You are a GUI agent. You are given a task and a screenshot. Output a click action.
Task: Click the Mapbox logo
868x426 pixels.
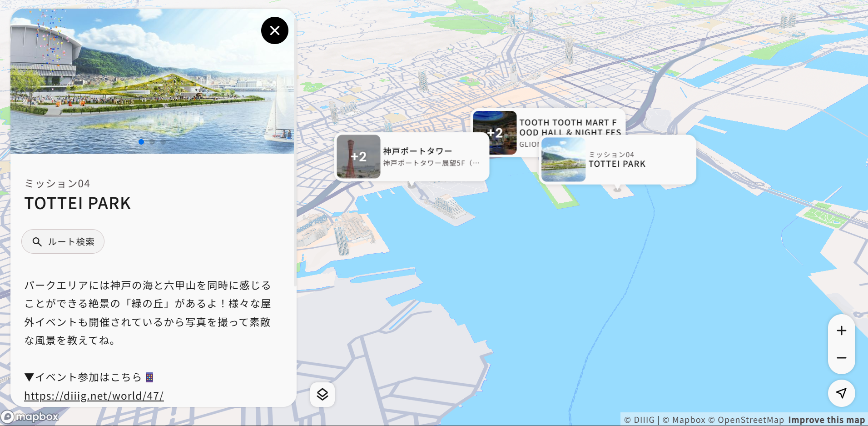[30, 416]
